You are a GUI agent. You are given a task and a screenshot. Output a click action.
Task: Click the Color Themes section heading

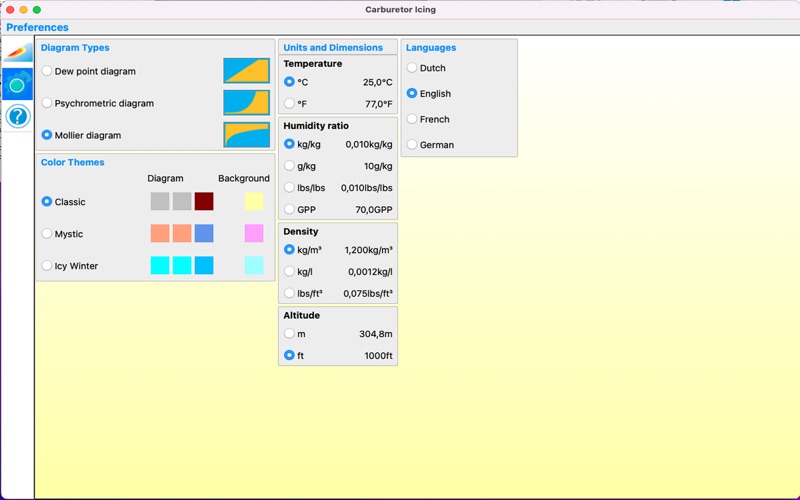[72, 162]
